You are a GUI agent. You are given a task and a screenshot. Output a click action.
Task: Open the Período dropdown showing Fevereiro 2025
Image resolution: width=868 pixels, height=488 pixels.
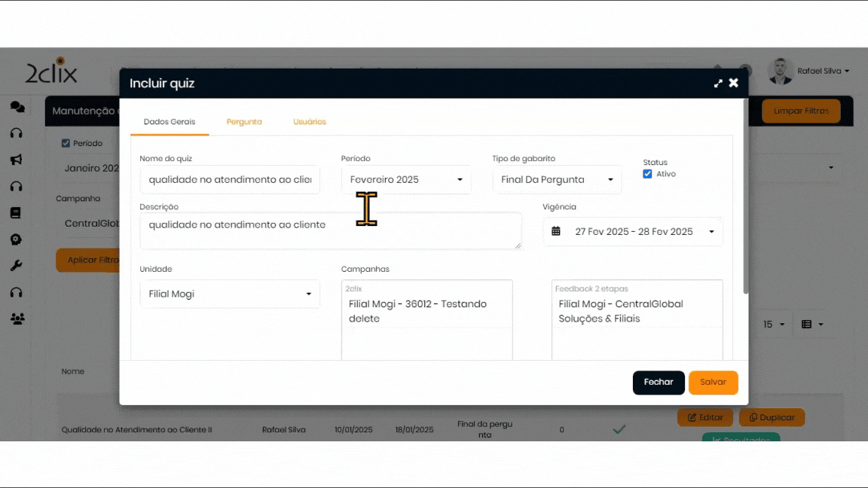click(406, 180)
